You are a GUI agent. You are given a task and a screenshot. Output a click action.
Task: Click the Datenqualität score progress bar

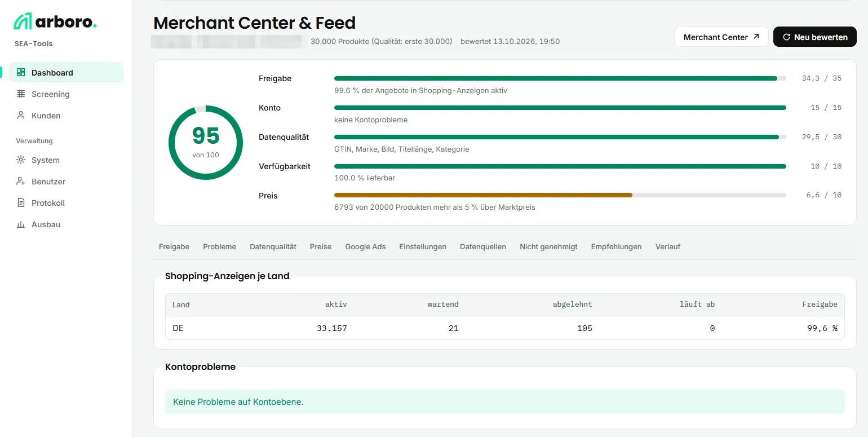pos(560,137)
